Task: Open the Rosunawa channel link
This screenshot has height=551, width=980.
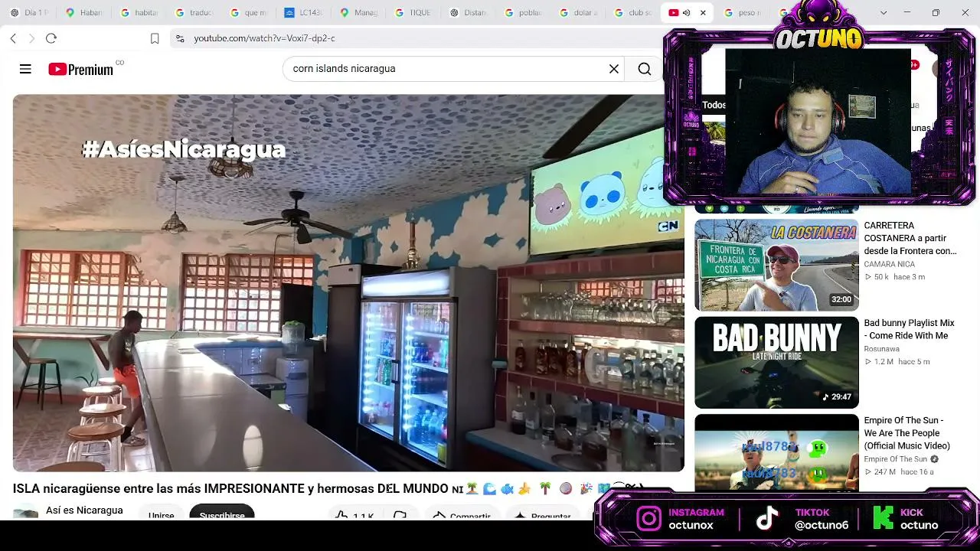Action: (882, 349)
